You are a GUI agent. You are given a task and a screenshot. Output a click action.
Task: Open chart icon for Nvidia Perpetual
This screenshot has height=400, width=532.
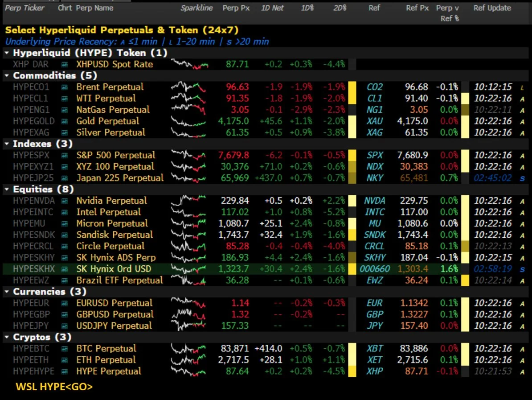[x=65, y=201]
